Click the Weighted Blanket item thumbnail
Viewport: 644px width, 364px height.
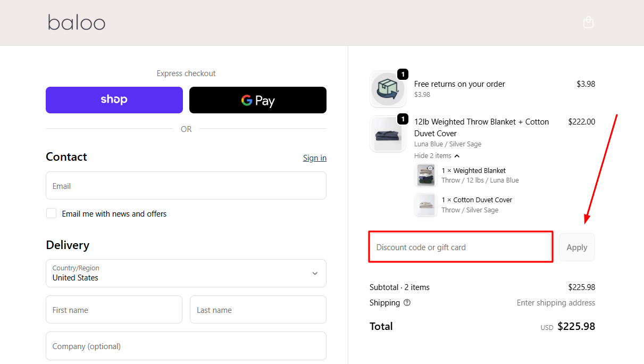(x=426, y=175)
